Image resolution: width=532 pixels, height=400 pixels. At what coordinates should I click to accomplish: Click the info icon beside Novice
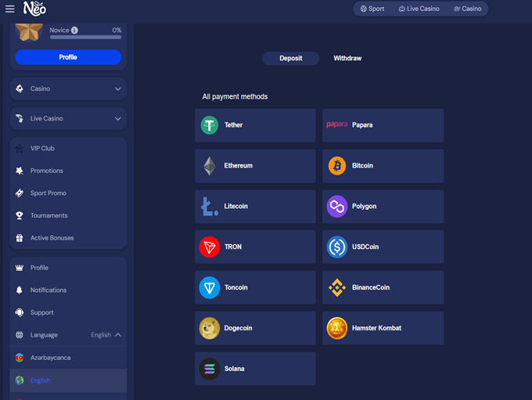(x=74, y=31)
